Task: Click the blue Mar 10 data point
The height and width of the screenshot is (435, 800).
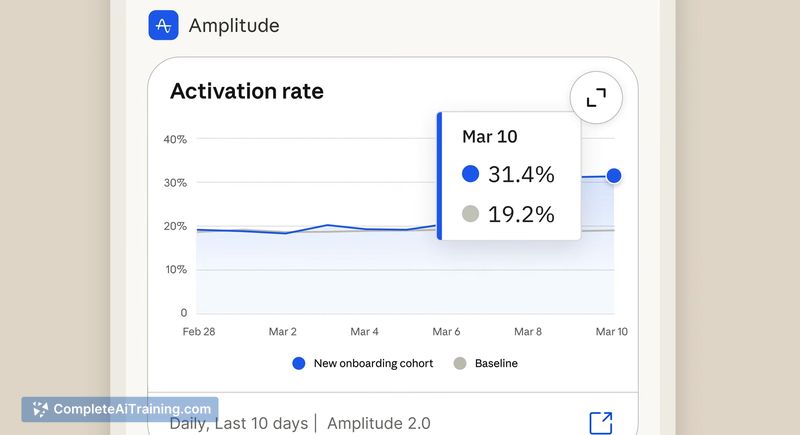Action: click(614, 176)
